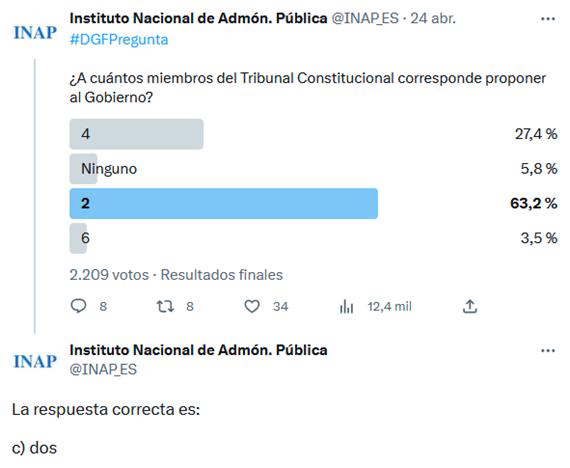This screenshot has height=468, width=570.
Task: Click the @INAP_ES handle in top tweet
Action: pos(365,18)
